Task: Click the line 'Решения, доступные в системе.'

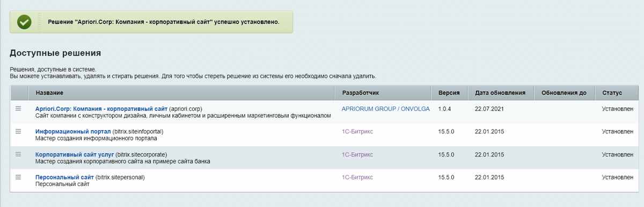Action: [x=53, y=70]
